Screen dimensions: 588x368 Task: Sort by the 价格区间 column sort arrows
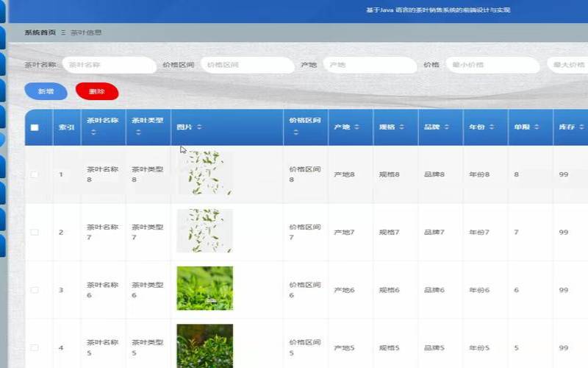pos(295,132)
